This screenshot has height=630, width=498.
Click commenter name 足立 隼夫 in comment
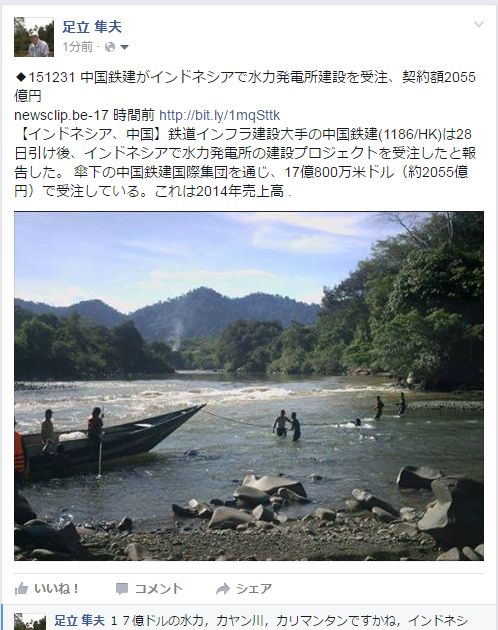pos(79,621)
